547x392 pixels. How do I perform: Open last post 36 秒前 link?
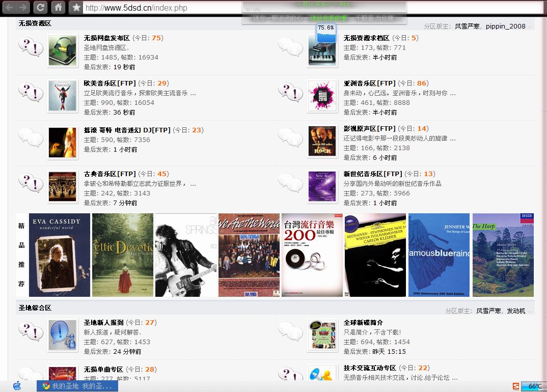(x=124, y=113)
